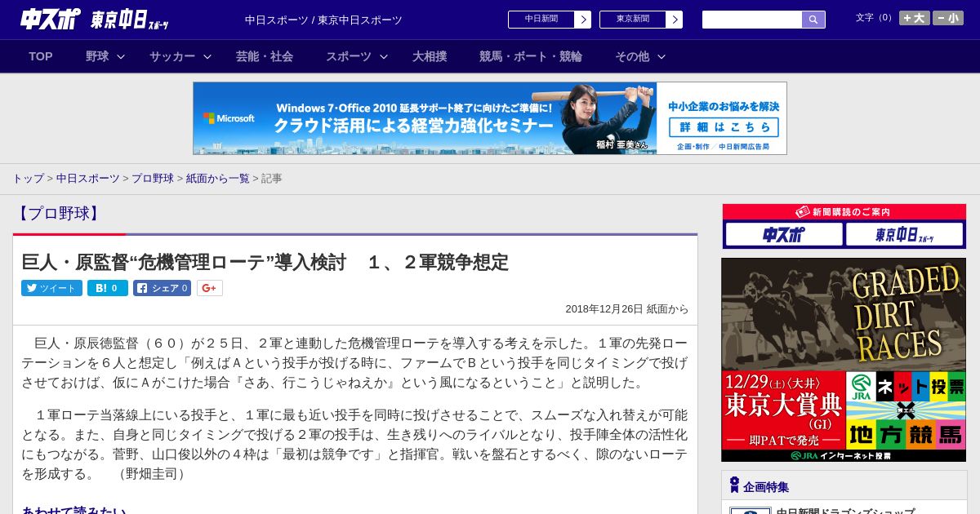Open the 東京新聞 link button

633,20
